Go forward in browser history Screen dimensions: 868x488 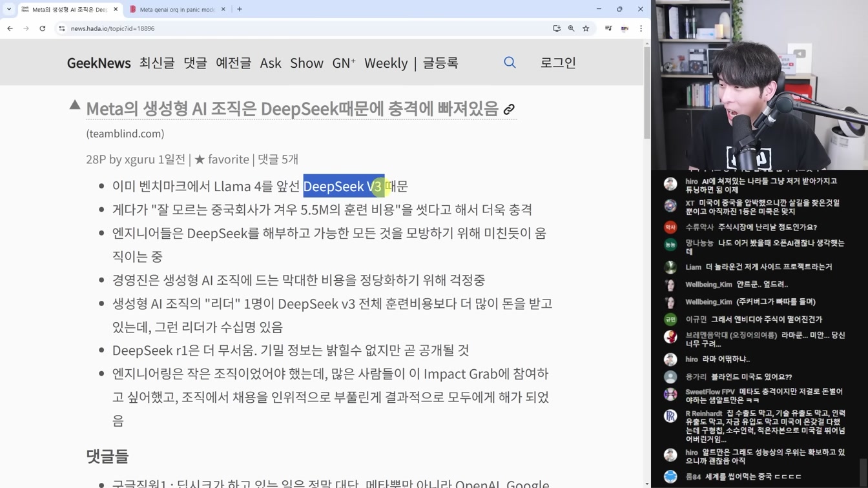tap(26, 28)
